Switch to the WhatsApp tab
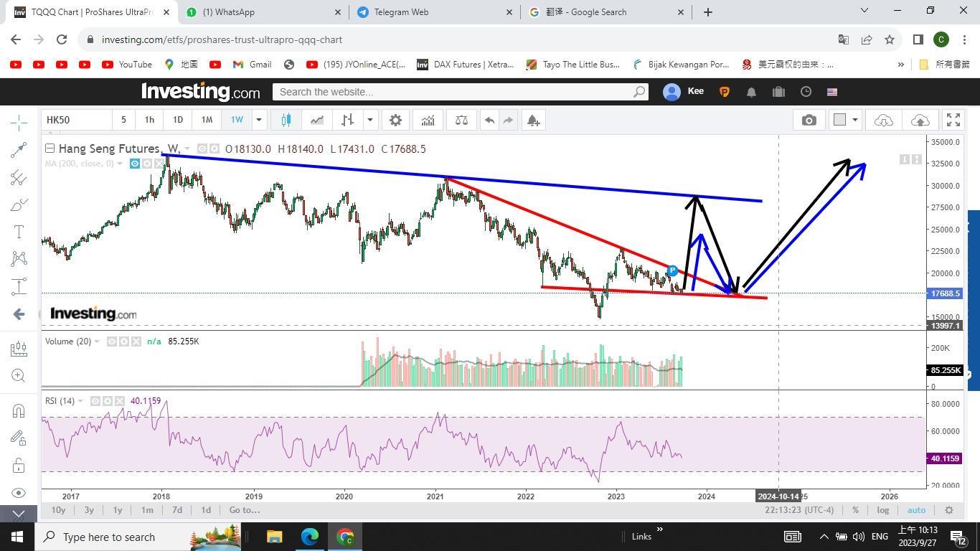The height and width of the screenshot is (551, 980). pyautogui.click(x=263, y=12)
